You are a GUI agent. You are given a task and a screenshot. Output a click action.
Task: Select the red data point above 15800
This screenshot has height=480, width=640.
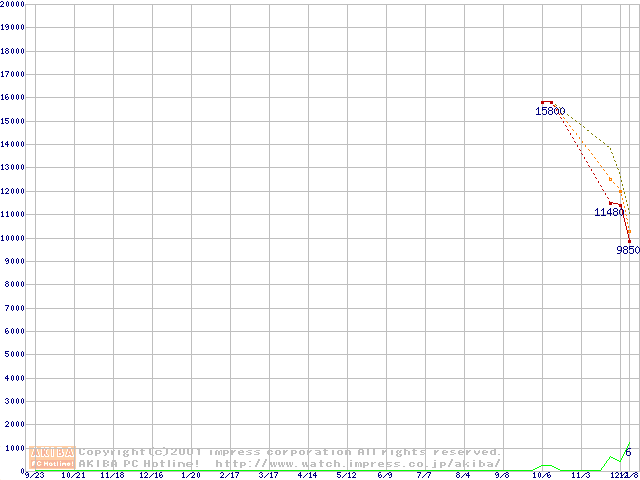tap(543, 102)
